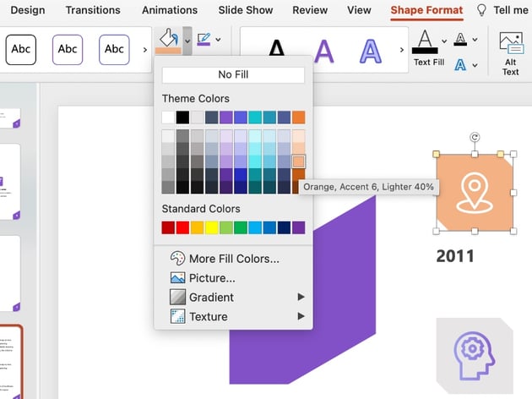Open the Alt Text pane
The image size is (532, 399).
(510, 51)
